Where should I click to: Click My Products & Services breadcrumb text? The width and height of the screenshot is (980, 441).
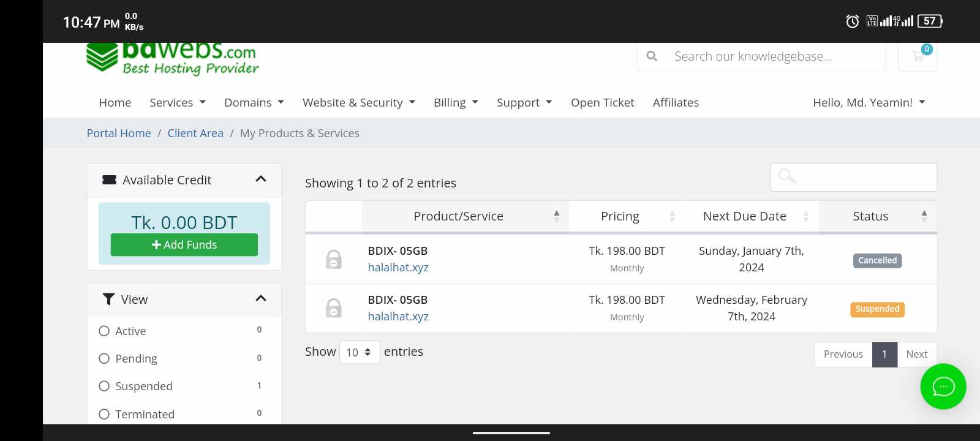click(x=300, y=133)
